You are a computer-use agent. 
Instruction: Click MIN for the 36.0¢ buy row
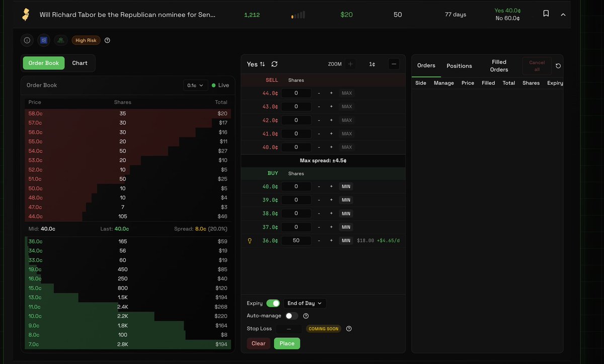(346, 241)
